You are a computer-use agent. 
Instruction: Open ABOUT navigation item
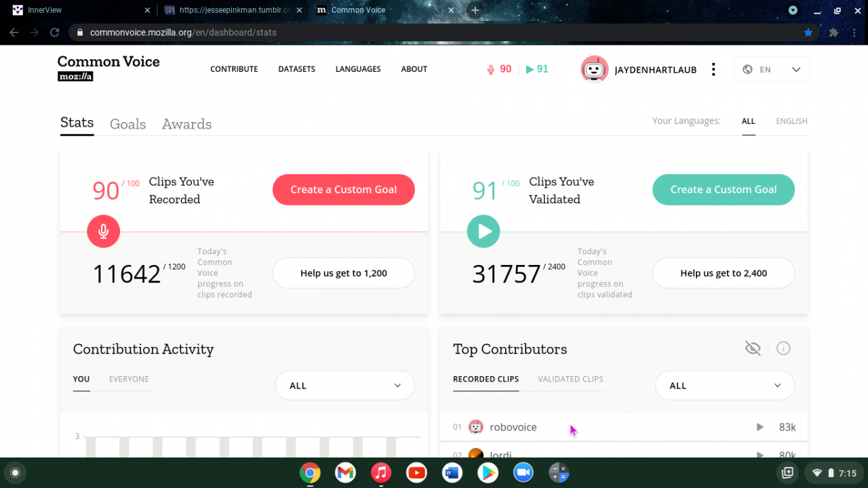[x=414, y=69]
